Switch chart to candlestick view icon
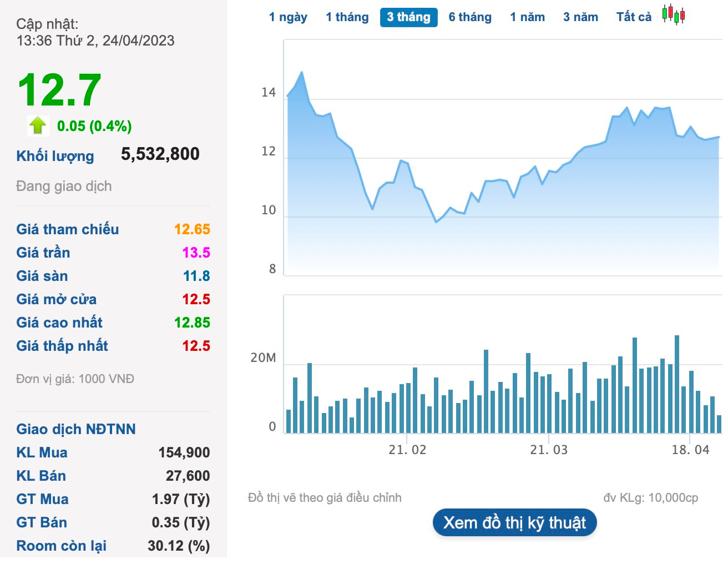The height and width of the screenshot is (564, 728). coord(674,15)
